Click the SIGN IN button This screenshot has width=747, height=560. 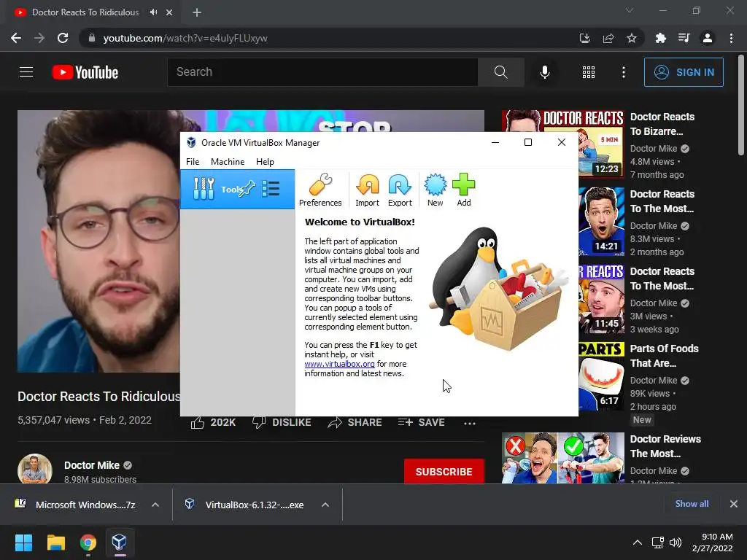684,72
